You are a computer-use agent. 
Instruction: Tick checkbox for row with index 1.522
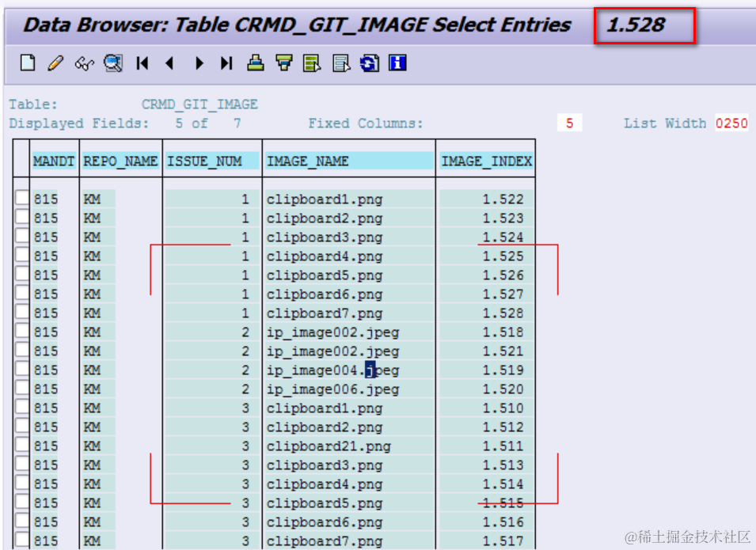(x=21, y=198)
